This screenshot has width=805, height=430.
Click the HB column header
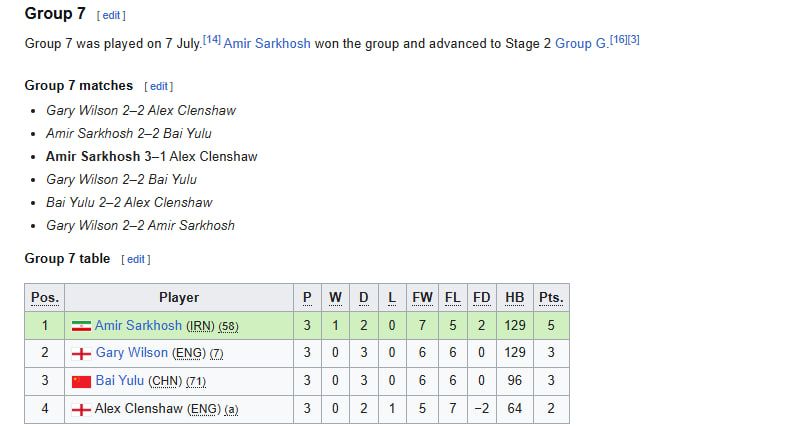click(x=514, y=298)
